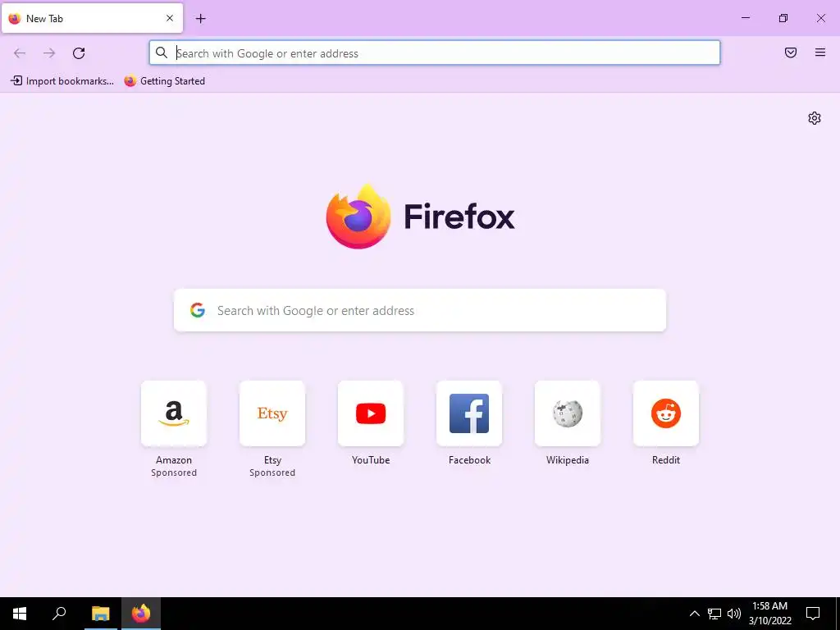
Task: Close the New Tab tab
Action: click(170, 18)
